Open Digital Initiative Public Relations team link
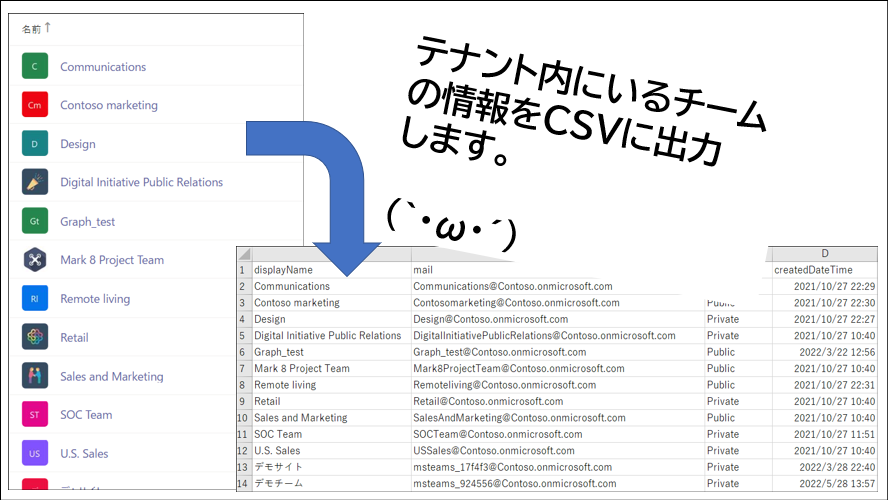Viewport: 888px width, 500px height. [142, 182]
